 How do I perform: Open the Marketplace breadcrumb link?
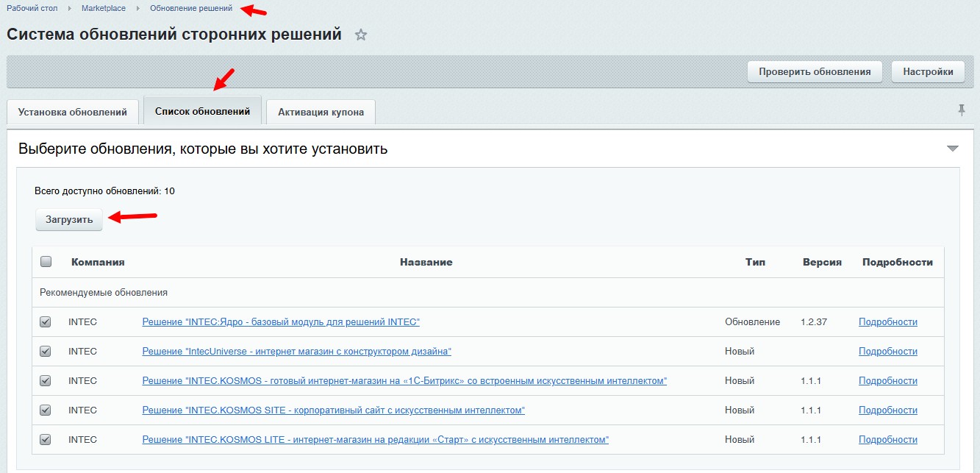pos(104,8)
